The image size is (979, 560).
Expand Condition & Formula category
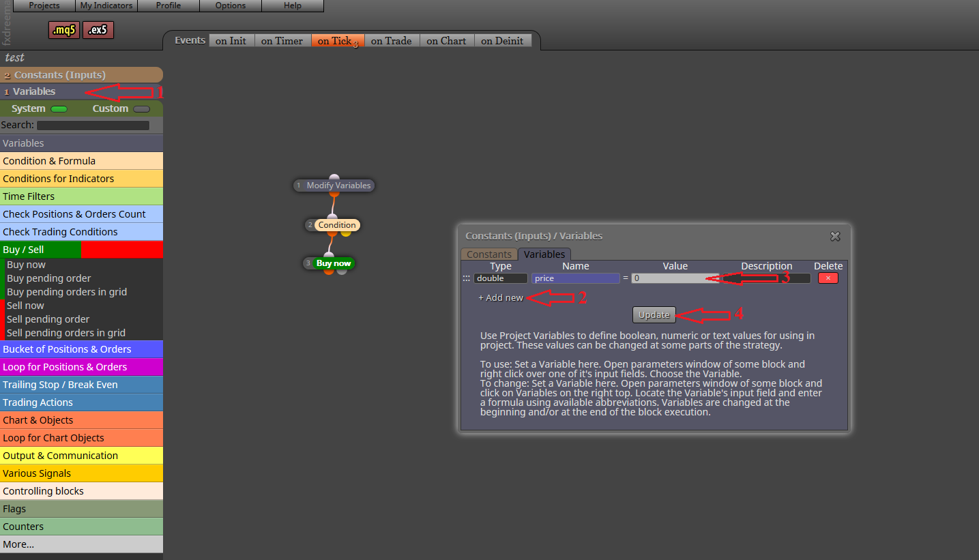click(x=81, y=161)
